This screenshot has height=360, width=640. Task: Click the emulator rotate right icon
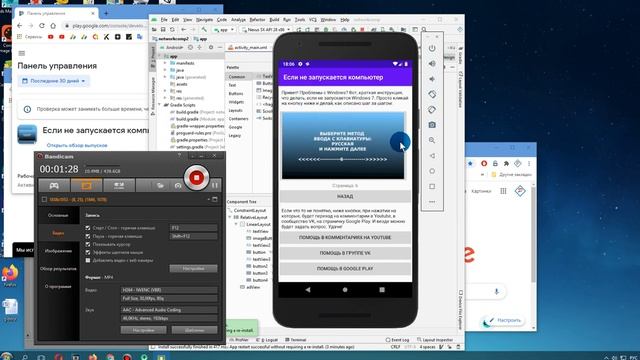[x=432, y=109]
